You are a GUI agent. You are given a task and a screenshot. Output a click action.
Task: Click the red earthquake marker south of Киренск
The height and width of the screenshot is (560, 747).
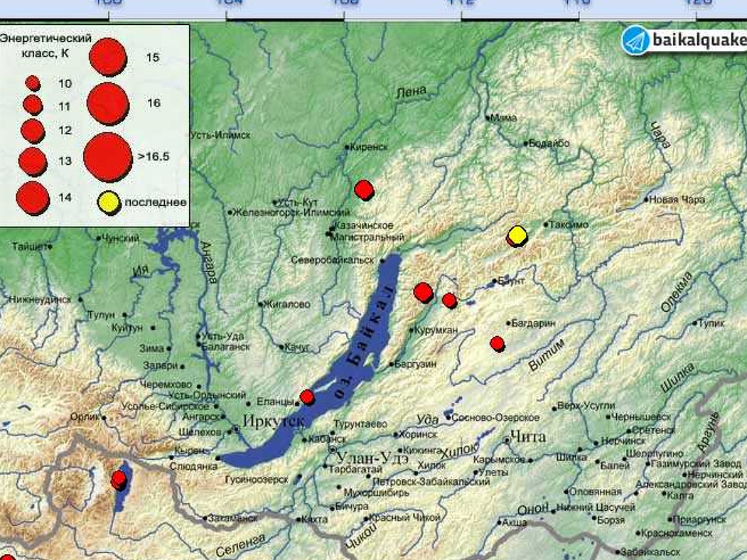point(364,189)
